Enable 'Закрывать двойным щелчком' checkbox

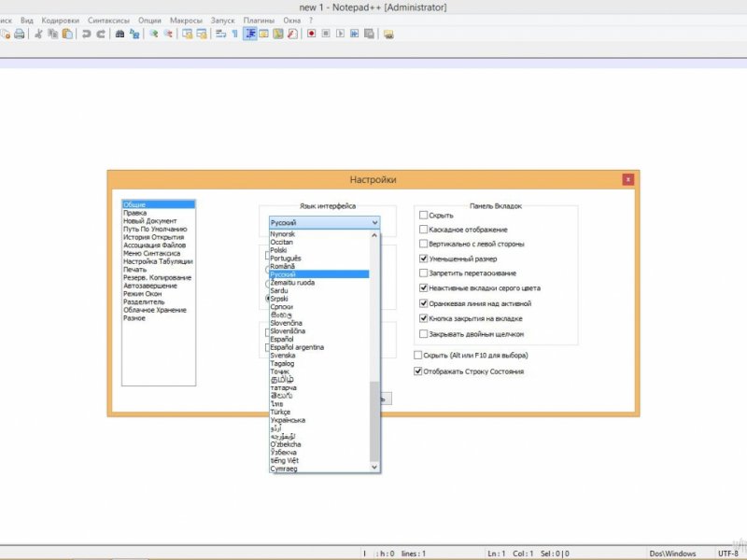pyautogui.click(x=423, y=334)
